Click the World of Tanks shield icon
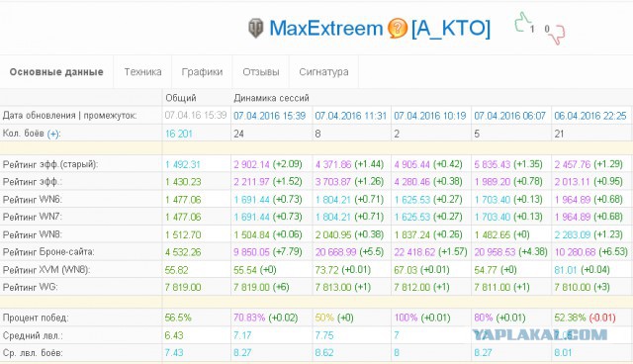Screen dimensions: 633x364 pyautogui.click(x=255, y=29)
